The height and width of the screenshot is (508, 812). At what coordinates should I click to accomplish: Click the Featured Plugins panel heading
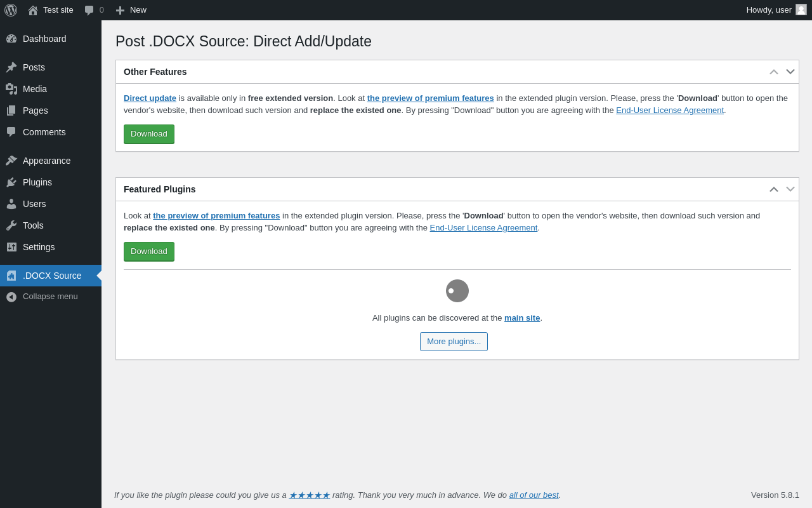(160, 189)
